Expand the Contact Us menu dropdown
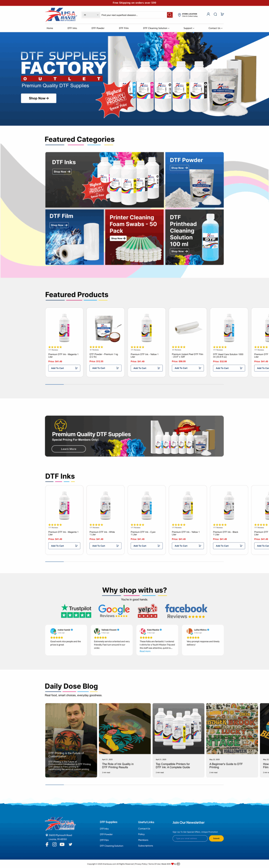The image size is (269, 868). click(x=215, y=28)
